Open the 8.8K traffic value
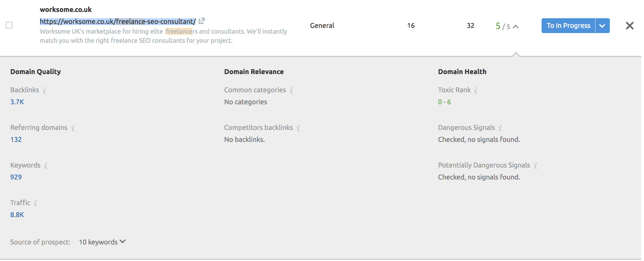This screenshot has width=644, height=261. tap(17, 215)
